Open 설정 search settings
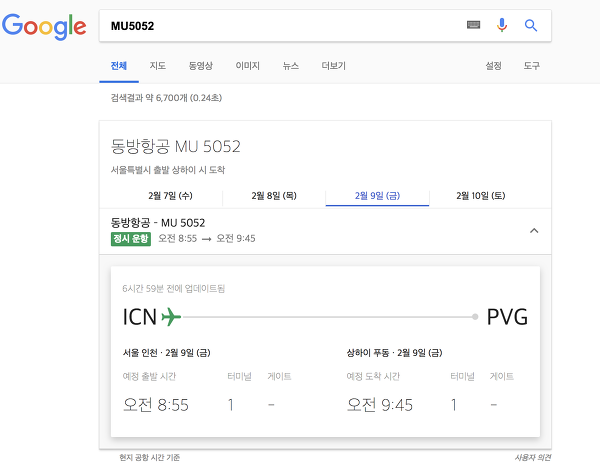This screenshot has width=600, height=467. pos(494,66)
